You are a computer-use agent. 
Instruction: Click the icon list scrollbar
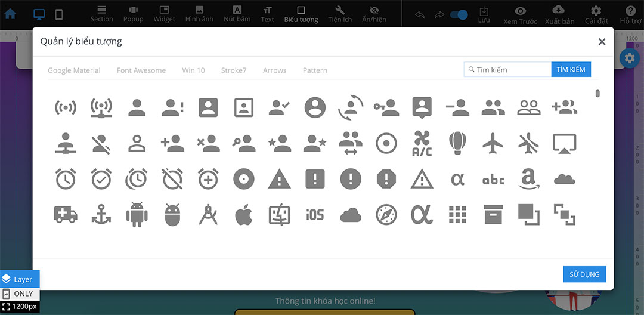pos(597,94)
